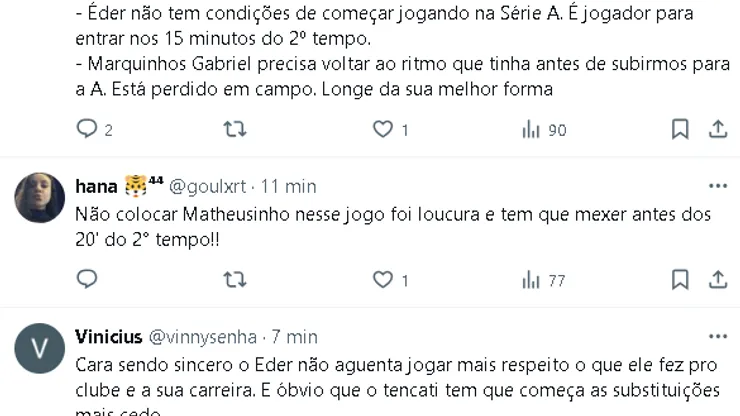Reply to hana's Matheusinho tweet

click(x=87, y=280)
